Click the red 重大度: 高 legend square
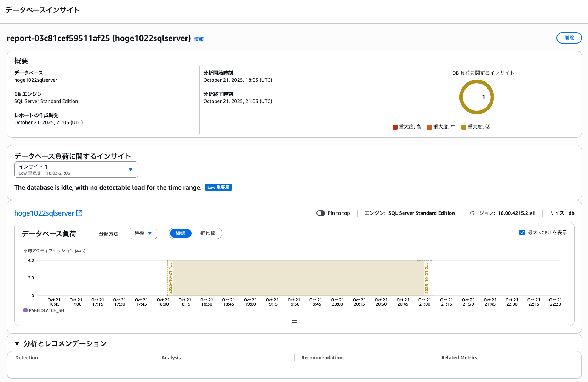Viewport: 588px width, 382px height. pos(395,127)
